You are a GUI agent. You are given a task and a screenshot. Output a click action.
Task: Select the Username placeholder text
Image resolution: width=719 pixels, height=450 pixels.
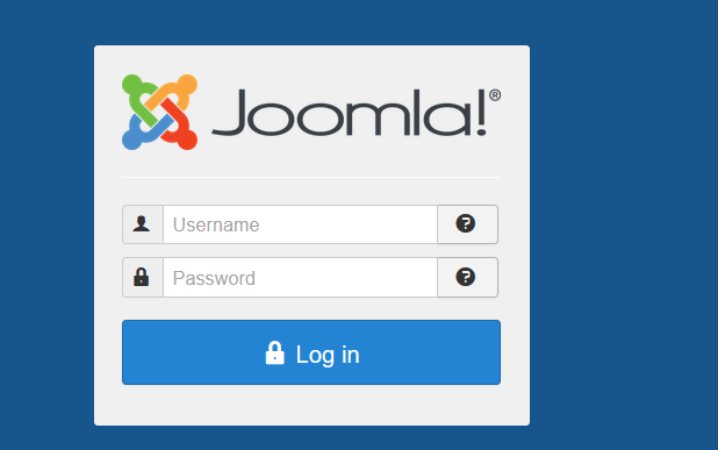pos(216,225)
